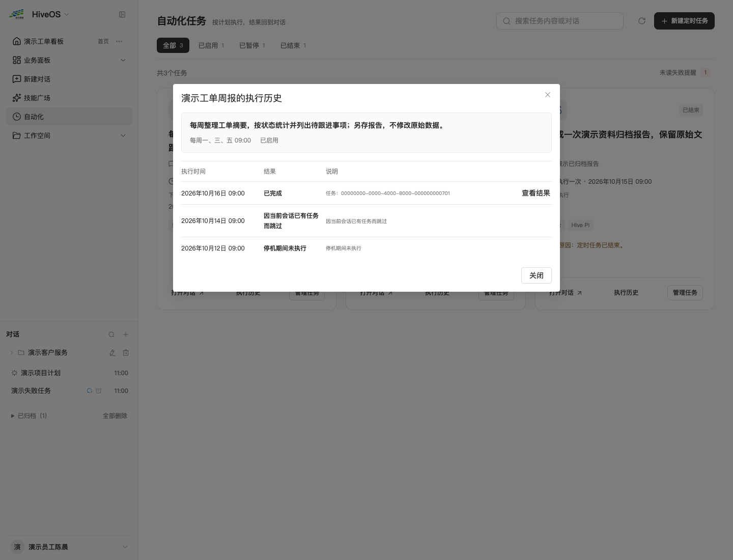
Task: Open the 演示员工陈晨 user menu chevron
Action: click(125, 547)
